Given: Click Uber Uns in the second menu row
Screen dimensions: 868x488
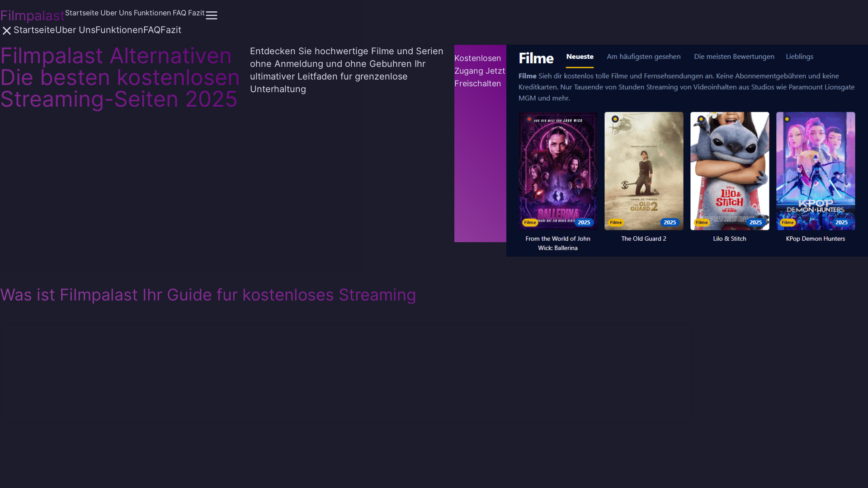Looking at the screenshot, I should coord(75,30).
